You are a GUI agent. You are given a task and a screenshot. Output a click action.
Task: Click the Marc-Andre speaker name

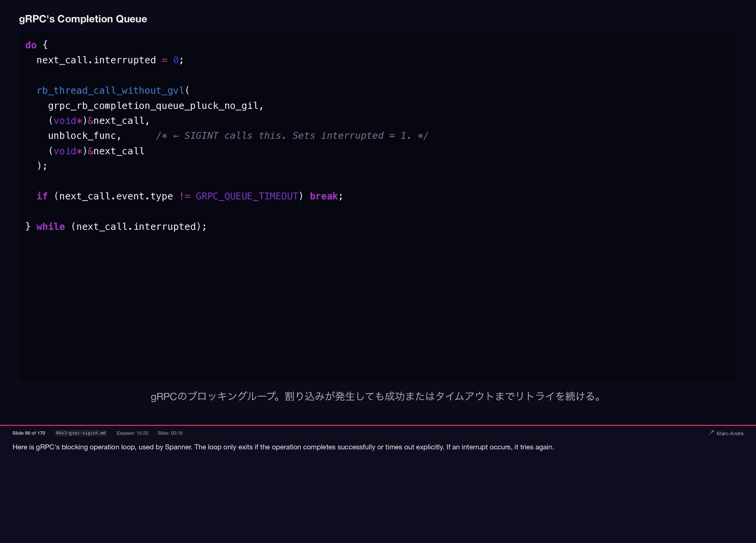[730, 433]
